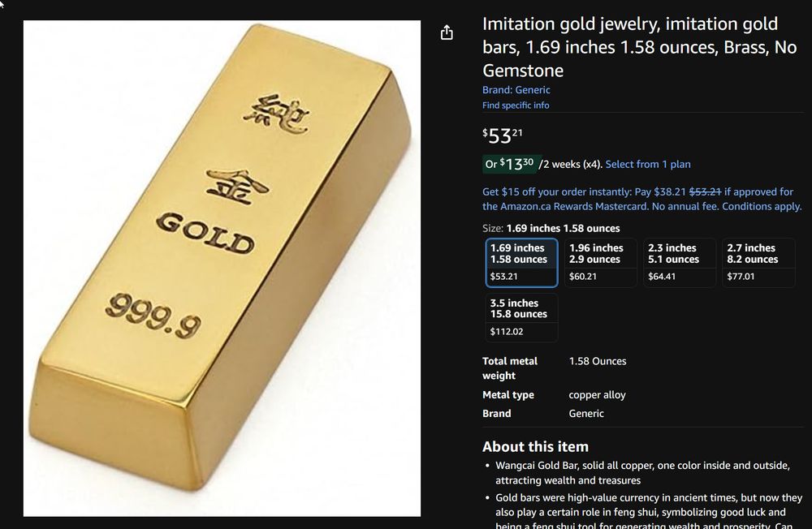
Task: Pick the 2.3 inches 5.1 ounces size
Action: (x=680, y=262)
